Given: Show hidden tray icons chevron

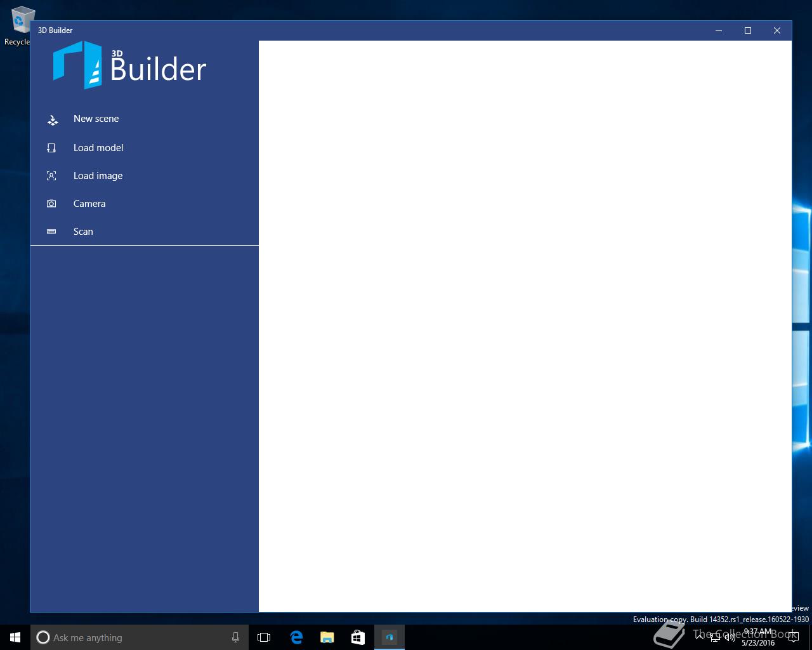Looking at the screenshot, I should coord(700,637).
